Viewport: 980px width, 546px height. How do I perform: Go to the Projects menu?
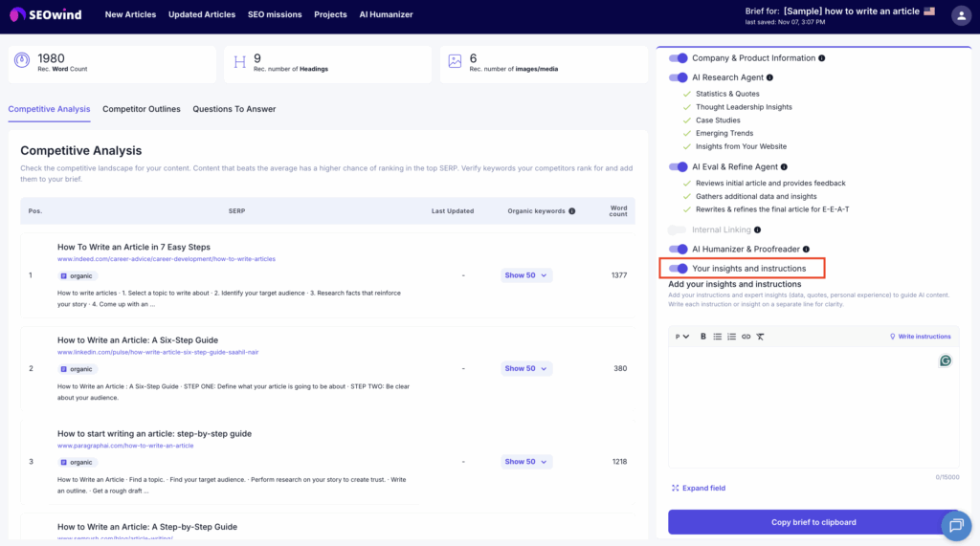(x=330, y=14)
